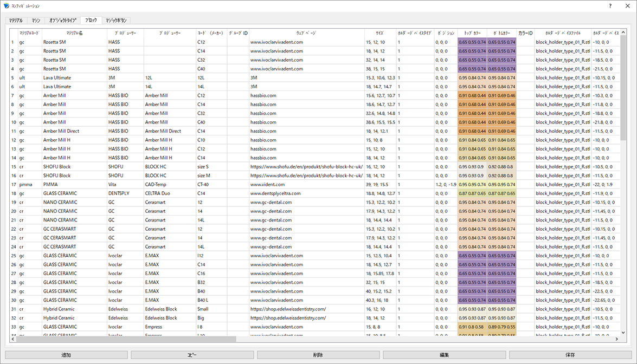637x364 pixels.
Task: Click the "1.2, 0, -1.9" position cell
Action: coord(446,185)
